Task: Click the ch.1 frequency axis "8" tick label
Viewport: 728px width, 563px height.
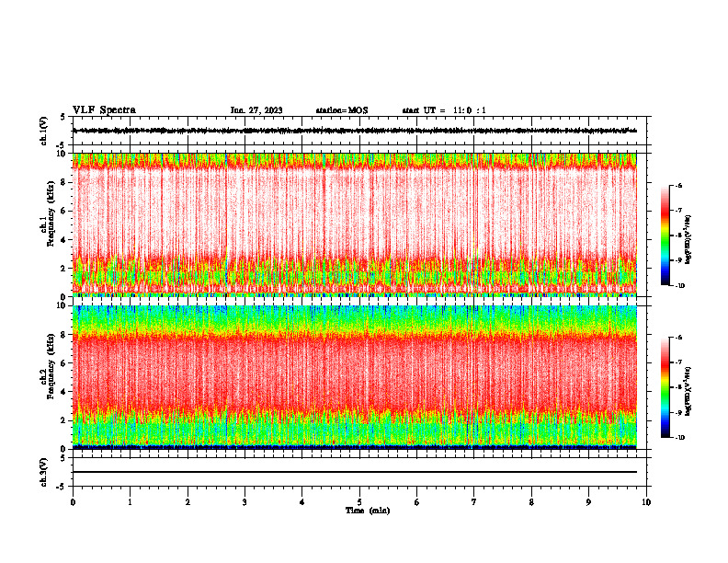Action: (x=64, y=182)
